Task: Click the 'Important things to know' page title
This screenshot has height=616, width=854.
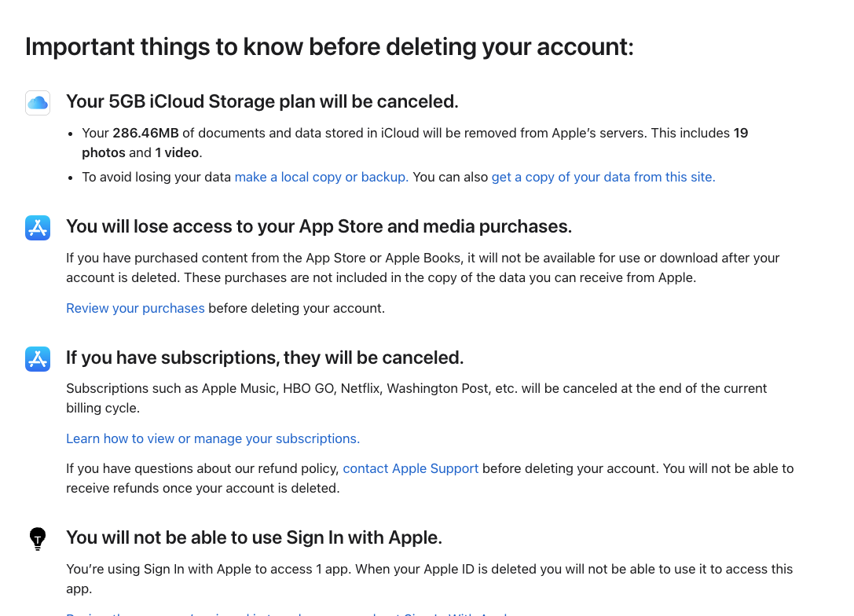Action: (329, 47)
